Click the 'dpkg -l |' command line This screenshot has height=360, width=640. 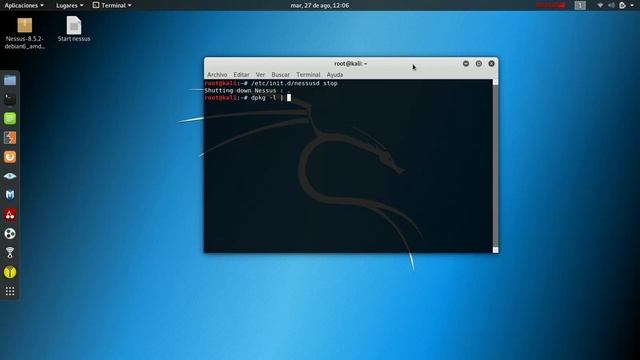[248, 98]
